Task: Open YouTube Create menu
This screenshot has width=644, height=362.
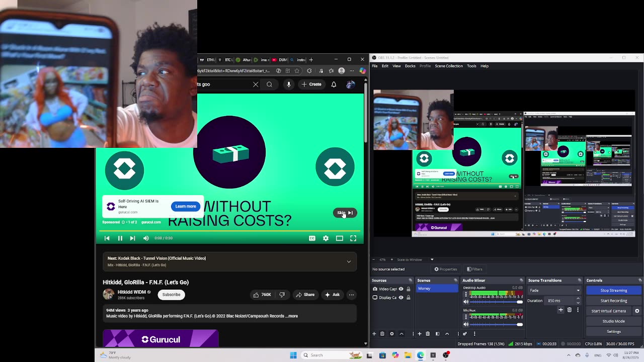Action: point(311,84)
